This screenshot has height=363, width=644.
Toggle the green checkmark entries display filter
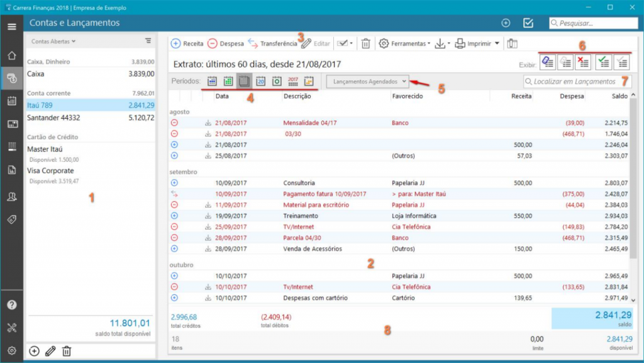(x=603, y=62)
